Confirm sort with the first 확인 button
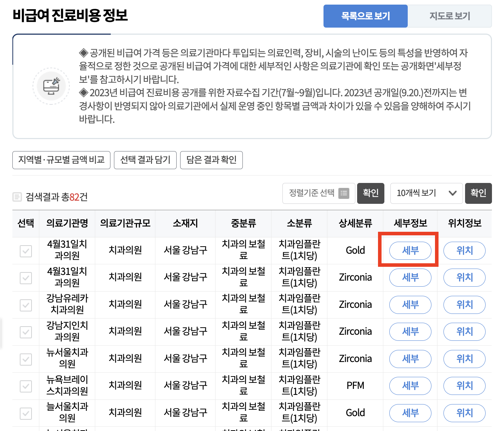504x431 pixels. click(371, 193)
